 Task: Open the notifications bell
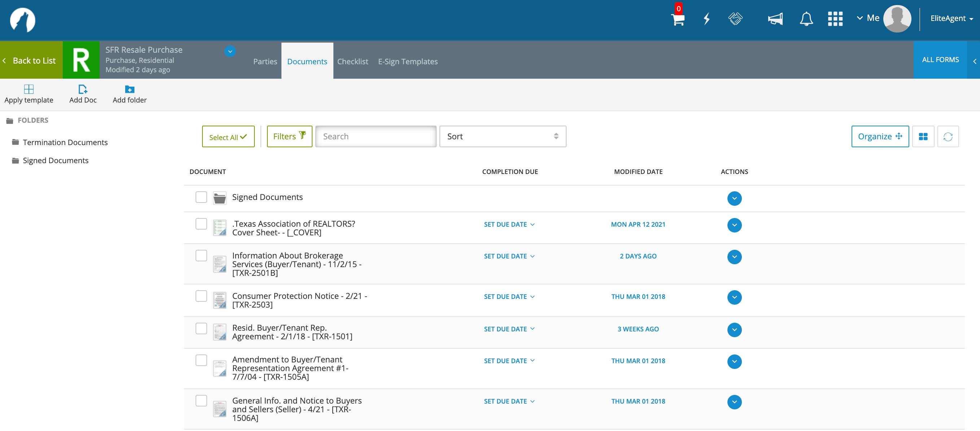(x=806, y=19)
